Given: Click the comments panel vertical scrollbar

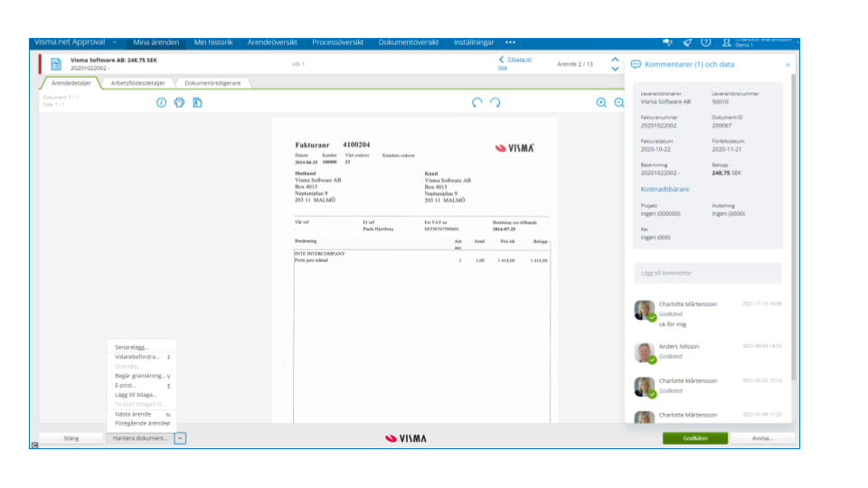Looking at the screenshot, I should pyautogui.click(x=793, y=227).
